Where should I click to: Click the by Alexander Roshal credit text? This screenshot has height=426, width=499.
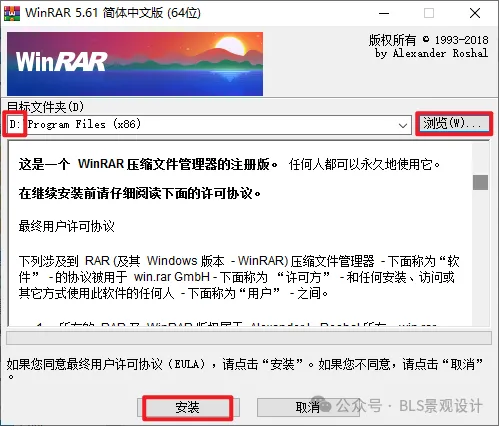click(431, 53)
